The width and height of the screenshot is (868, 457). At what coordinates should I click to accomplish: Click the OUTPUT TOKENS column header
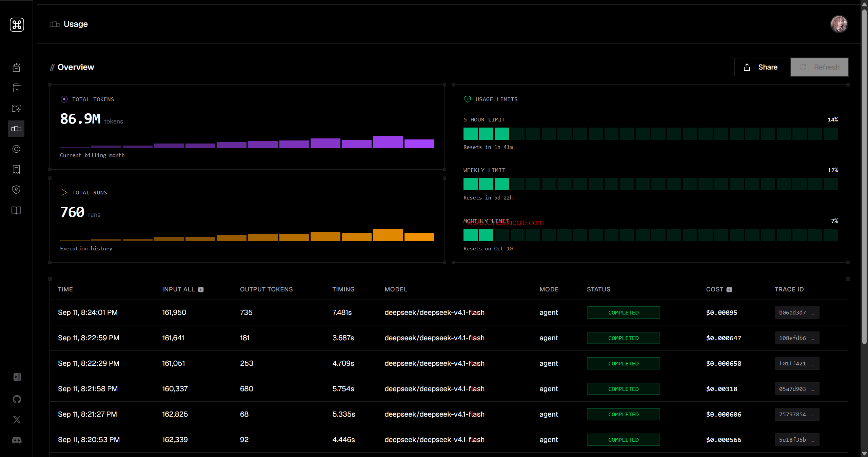coord(267,289)
